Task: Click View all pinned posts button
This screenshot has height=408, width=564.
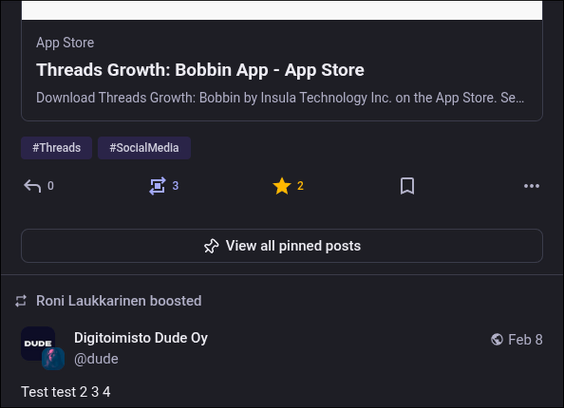Action: coord(282,246)
